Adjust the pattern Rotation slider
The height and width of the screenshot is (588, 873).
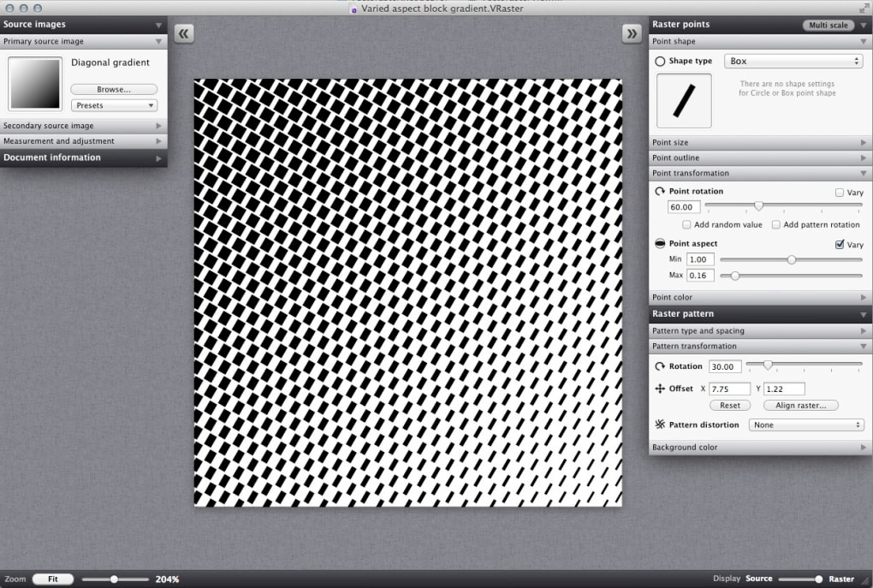point(768,365)
